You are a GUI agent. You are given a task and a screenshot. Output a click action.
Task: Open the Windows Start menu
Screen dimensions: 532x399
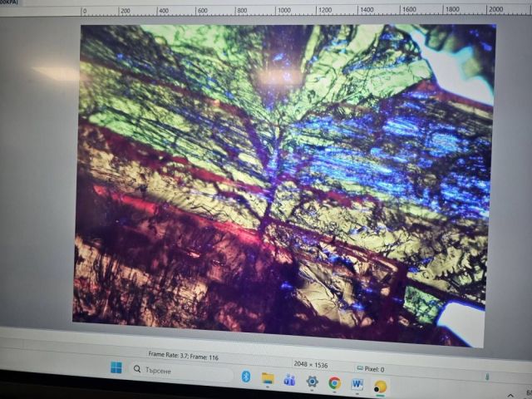tap(116, 367)
